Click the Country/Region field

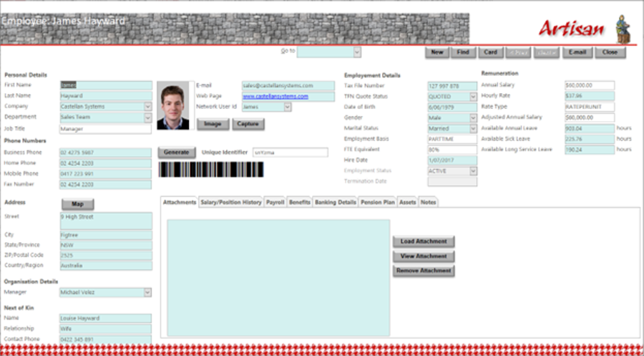[106, 266]
